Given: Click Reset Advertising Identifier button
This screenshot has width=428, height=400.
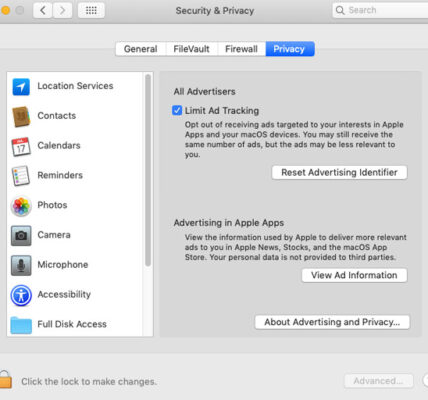Looking at the screenshot, I should pyautogui.click(x=339, y=172).
